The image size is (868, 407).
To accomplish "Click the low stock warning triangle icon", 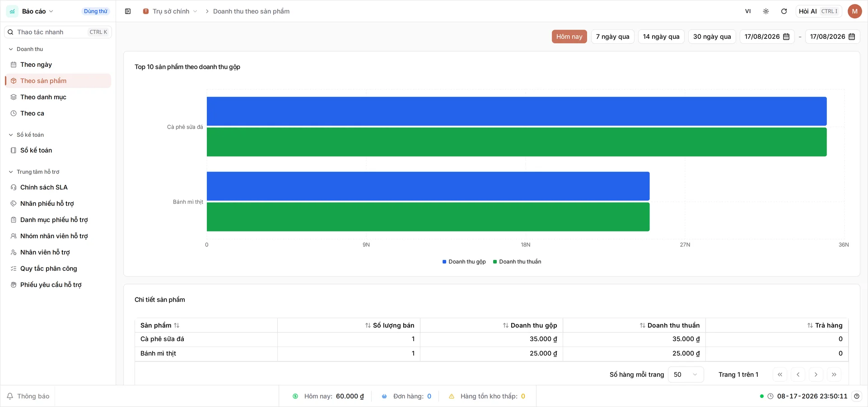I will click(x=452, y=396).
